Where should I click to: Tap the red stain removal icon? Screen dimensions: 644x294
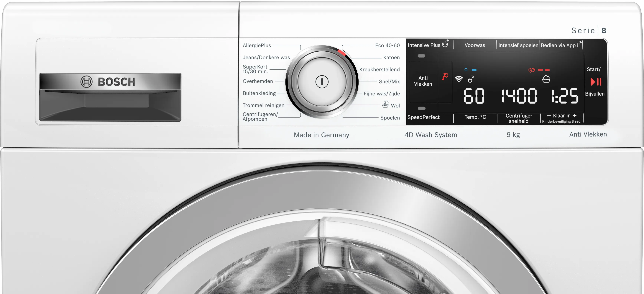point(445,76)
